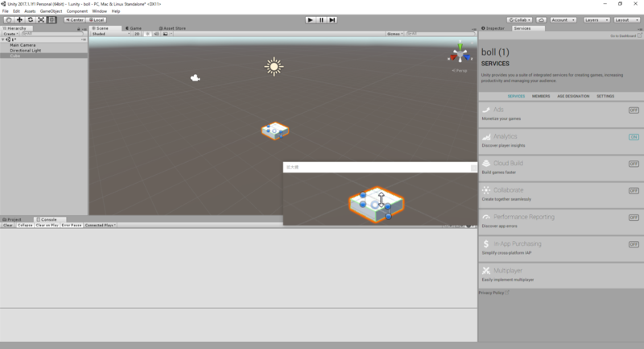Viewport: 644px width, 349px height.
Task: Click the Hierarchy panel lock icon
Action: click(x=78, y=29)
